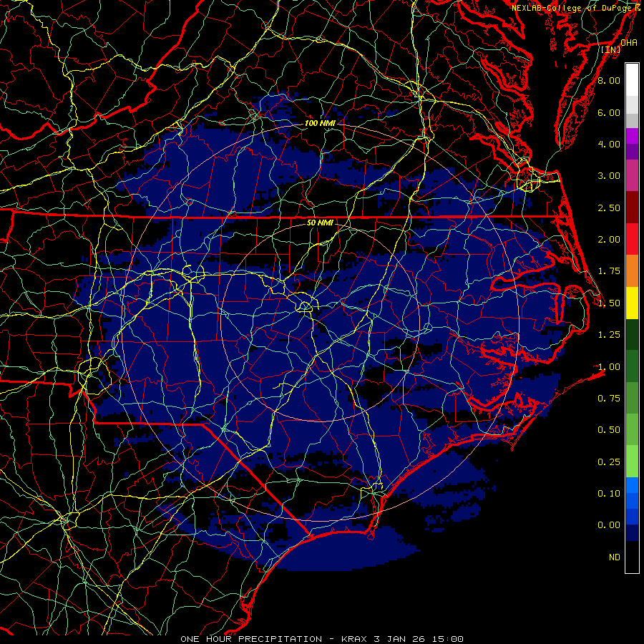Click the 0.10 legend value
This screenshot has width=644, height=644.
click(609, 494)
